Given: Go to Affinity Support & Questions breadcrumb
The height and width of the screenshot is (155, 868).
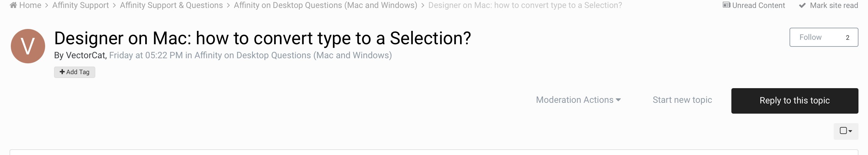Looking at the screenshot, I should click(x=171, y=5).
